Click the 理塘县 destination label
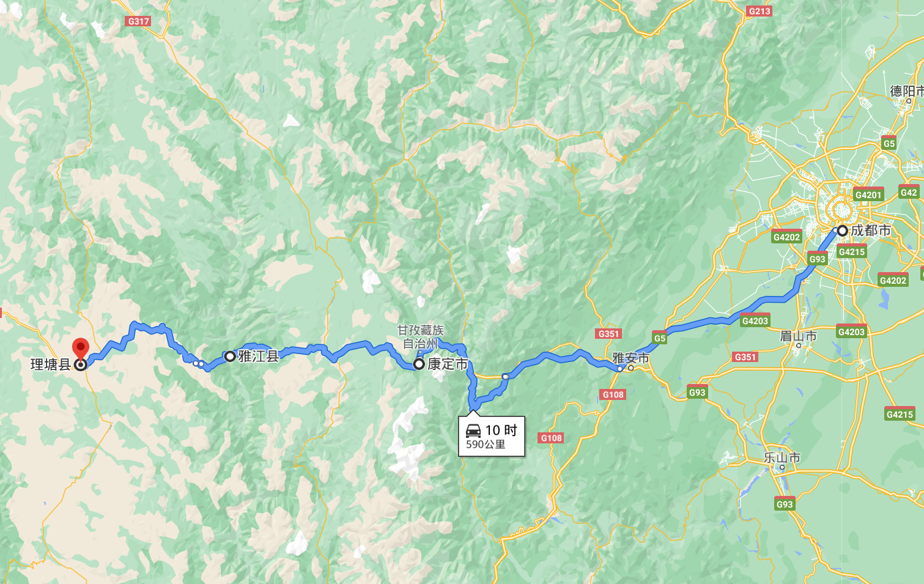The height and width of the screenshot is (584, 924). [51, 365]
